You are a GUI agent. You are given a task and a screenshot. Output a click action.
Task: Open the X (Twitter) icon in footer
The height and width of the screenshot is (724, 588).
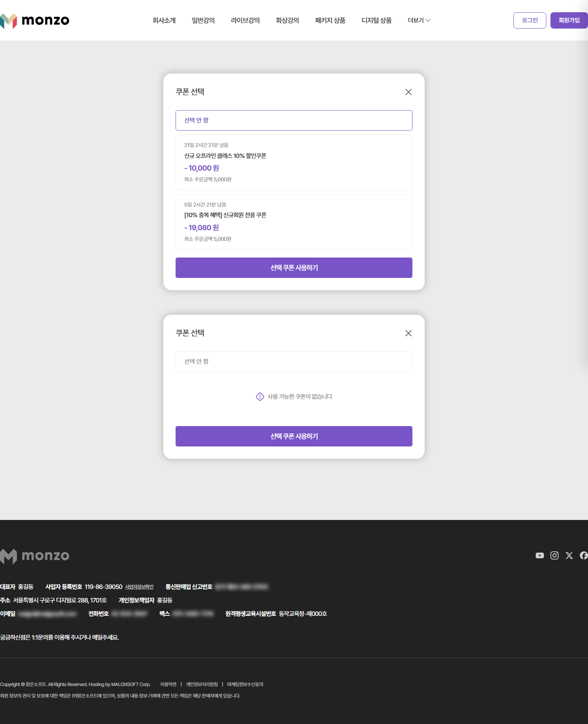(x=569, y=555)
